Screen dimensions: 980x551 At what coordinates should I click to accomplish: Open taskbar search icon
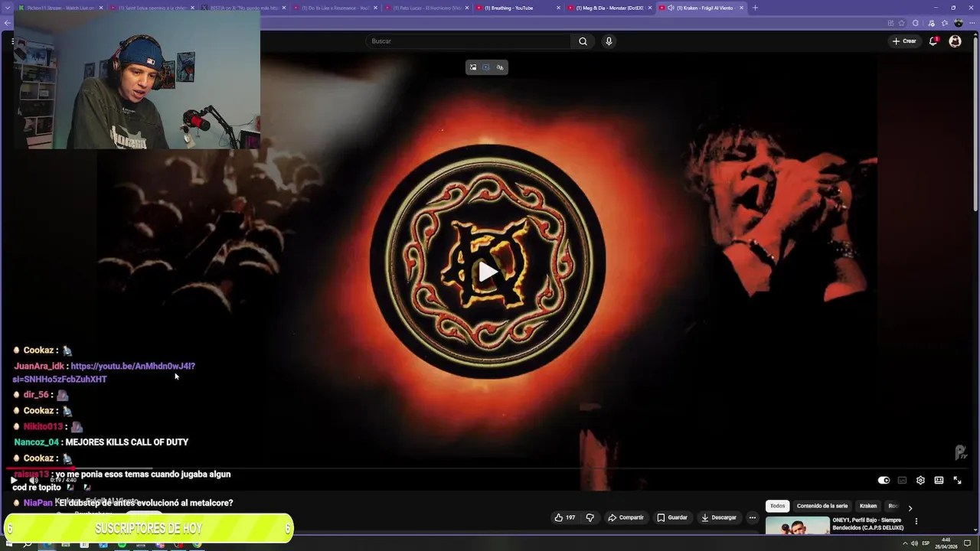pos(28,544)
